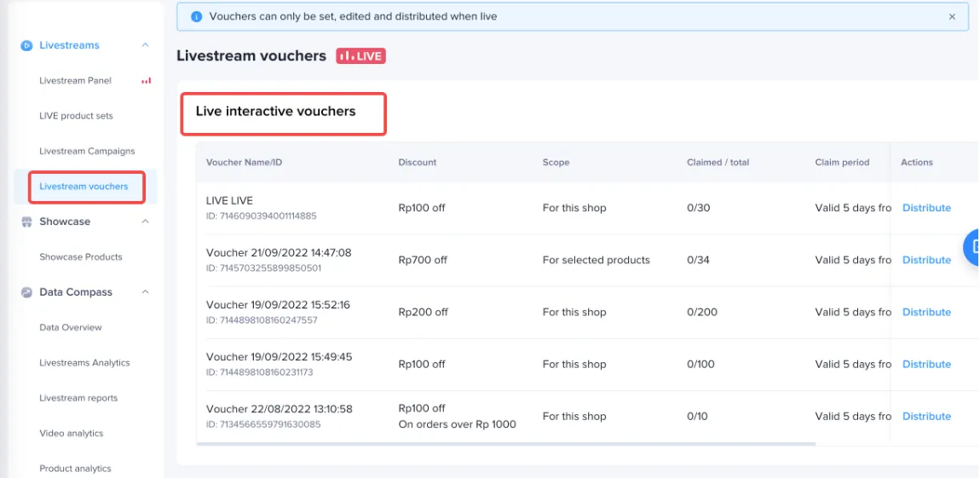Dismiss the vouchers notice banner
980x478 pixels.
(952, 17)
